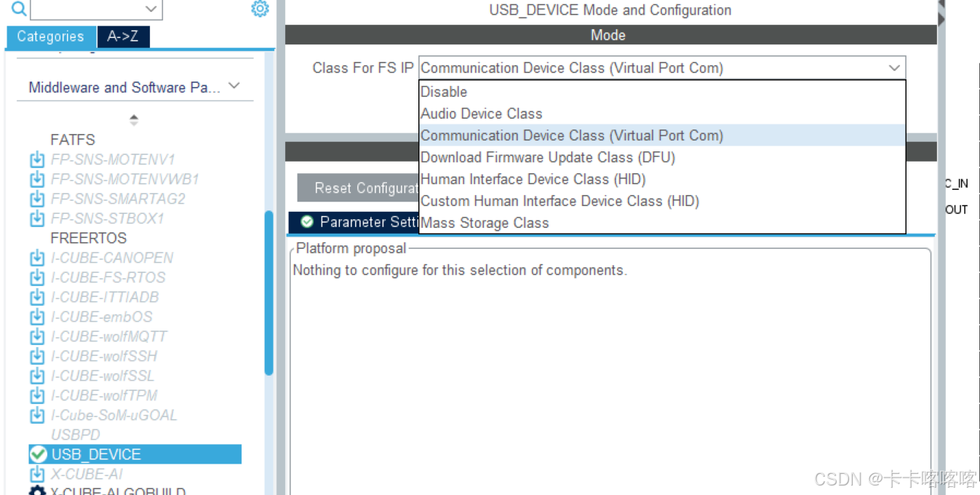
Task: Click the check icon on Parameter Settings
Action: click(307, 222)
